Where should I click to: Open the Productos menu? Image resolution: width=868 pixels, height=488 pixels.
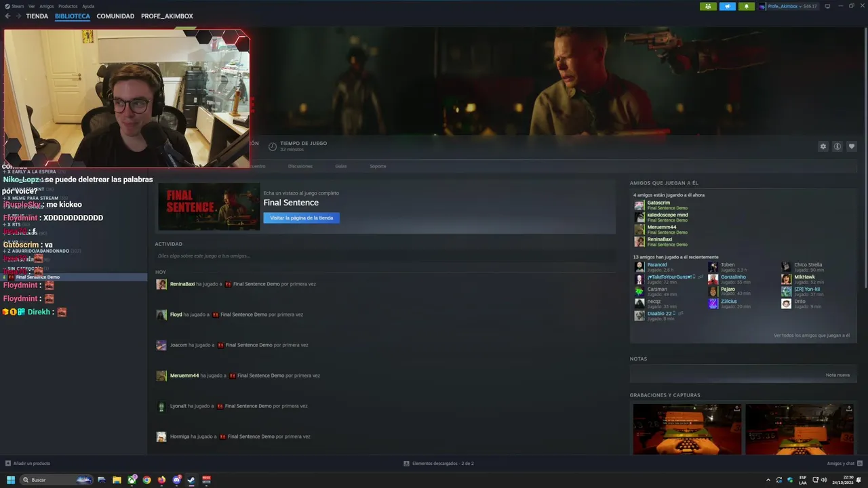point(68,6)
